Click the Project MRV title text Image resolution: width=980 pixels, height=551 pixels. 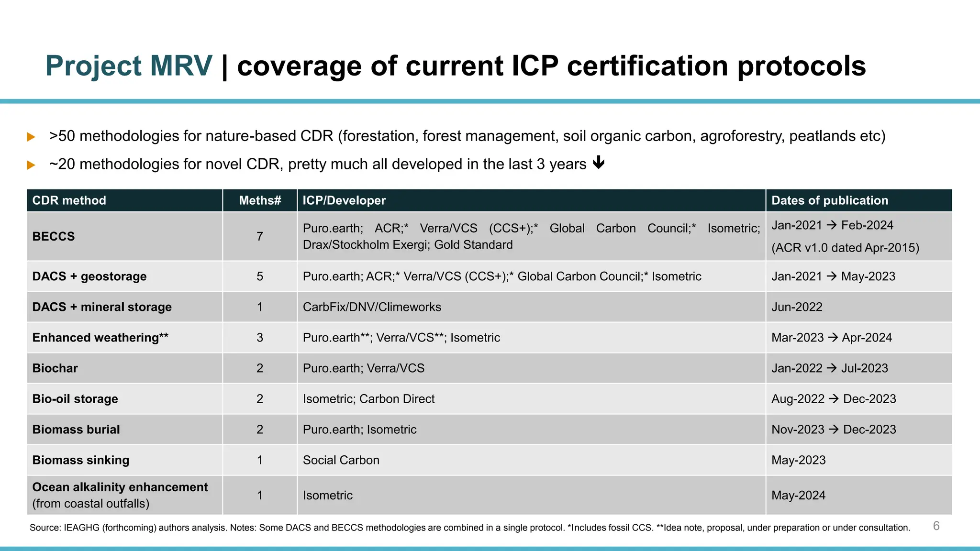click(x=129, y=66)
